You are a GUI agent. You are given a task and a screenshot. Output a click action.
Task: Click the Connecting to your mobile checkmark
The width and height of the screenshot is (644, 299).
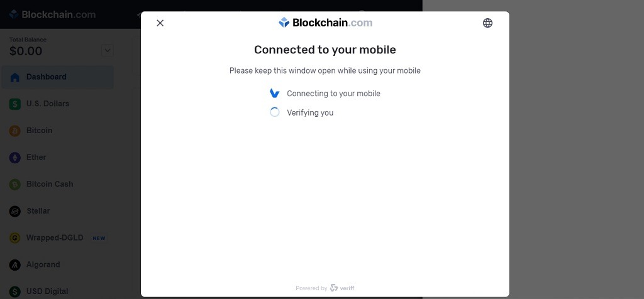(274, 93)
